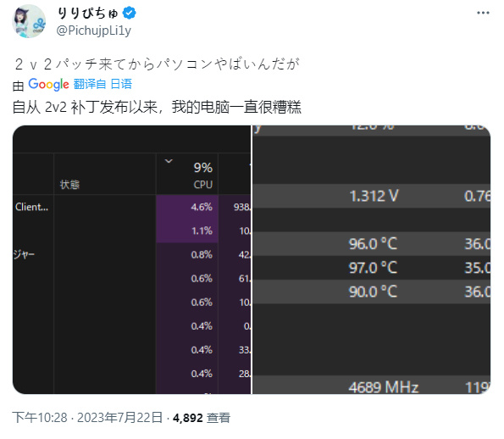Open the task manager screenshot image
Viewport: 504px width, 439px height.
click(131, 260)
